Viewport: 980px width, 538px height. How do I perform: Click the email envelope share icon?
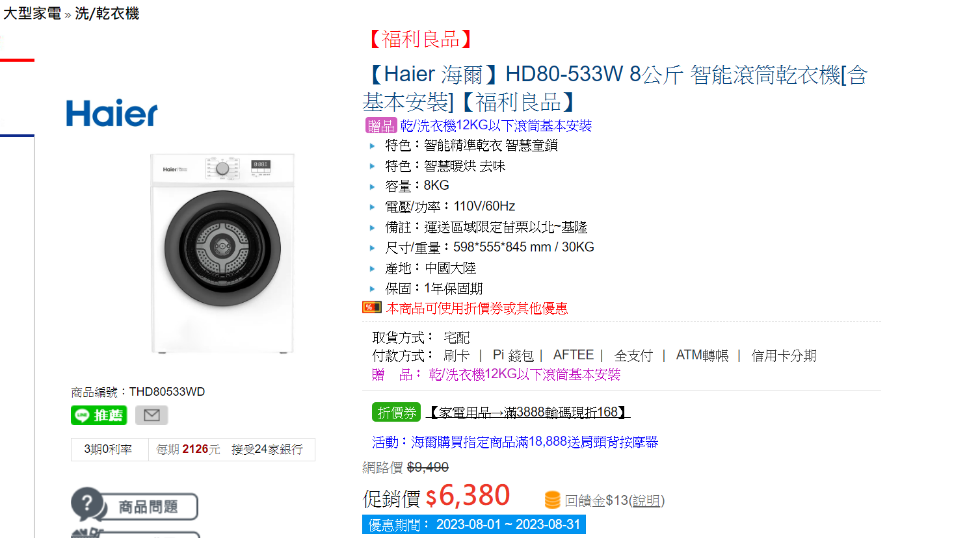pos(152,415)
